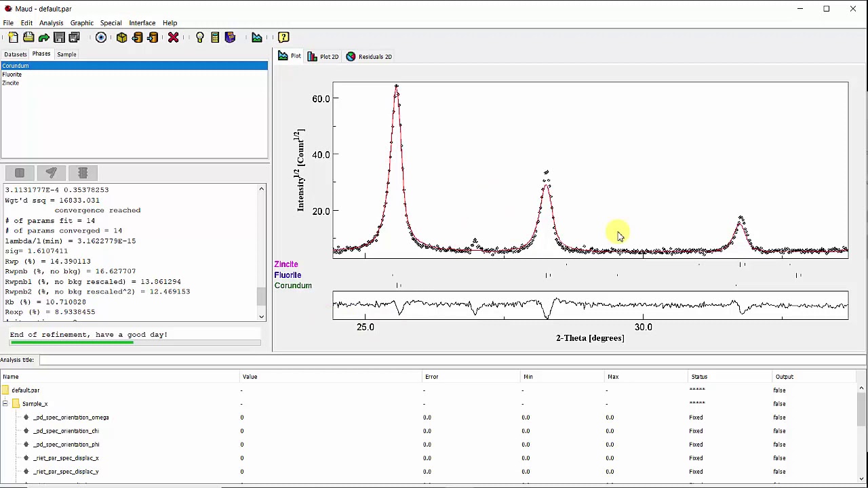The image size is (868, 488).
Task: Select Fluorite in the phases list
Action: (x=134, y=75)
